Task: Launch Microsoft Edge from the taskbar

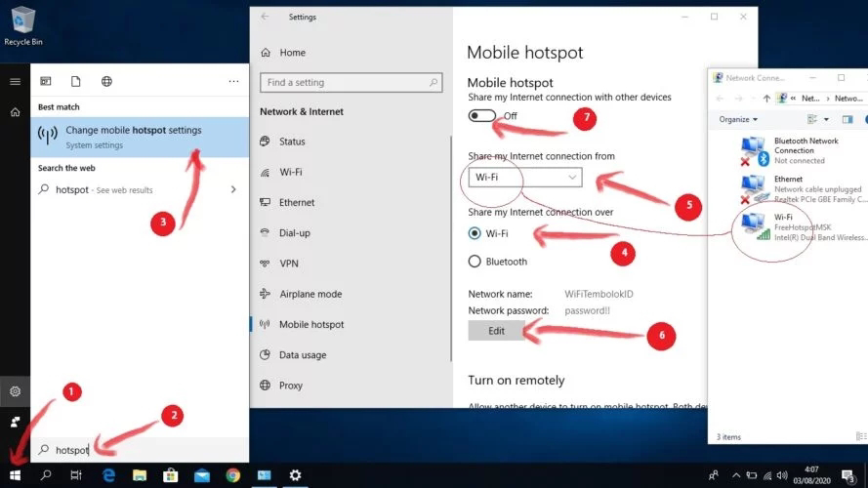Action: tap(108, 475)
